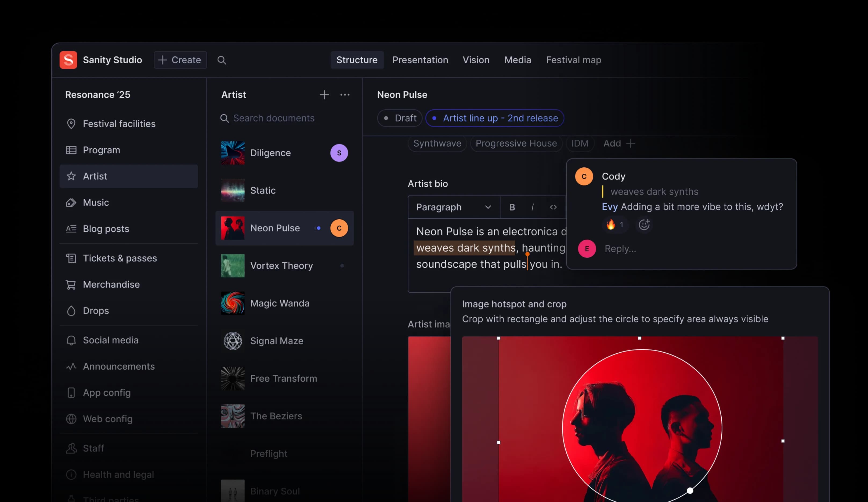This screenshot has width=868, height=502.
Task: Open Blog posts in the sidebar
Action: pyautogui.click(x=128, y=229)
